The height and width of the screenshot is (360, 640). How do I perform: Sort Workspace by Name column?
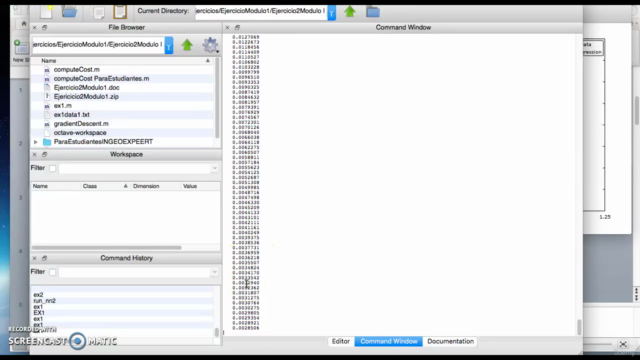(40, 186)
